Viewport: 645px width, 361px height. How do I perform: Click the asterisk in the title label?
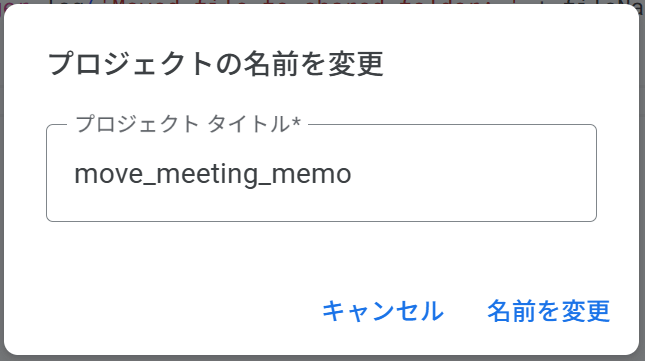tap(297, 122)
